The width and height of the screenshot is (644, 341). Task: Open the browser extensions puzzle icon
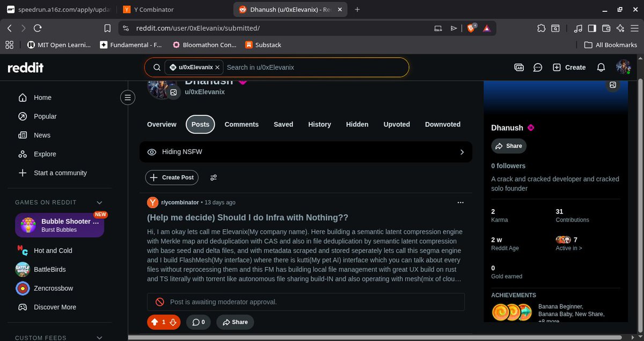pos(541,28)
